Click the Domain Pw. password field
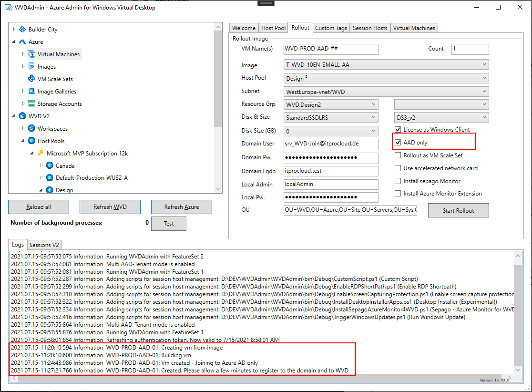This screenshot has height=392, width=532. [331, 158]
